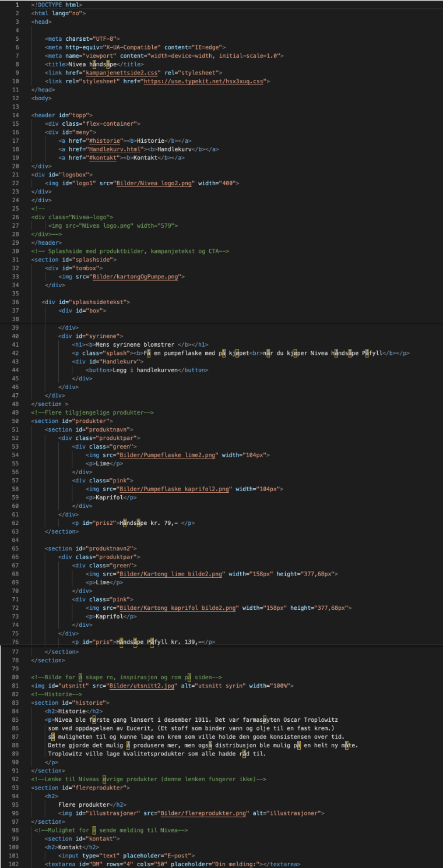Click the "Flere tilgjengelige produkter" comment
The width and height of the screenshot is (443, 868).
tap(93, 412)
